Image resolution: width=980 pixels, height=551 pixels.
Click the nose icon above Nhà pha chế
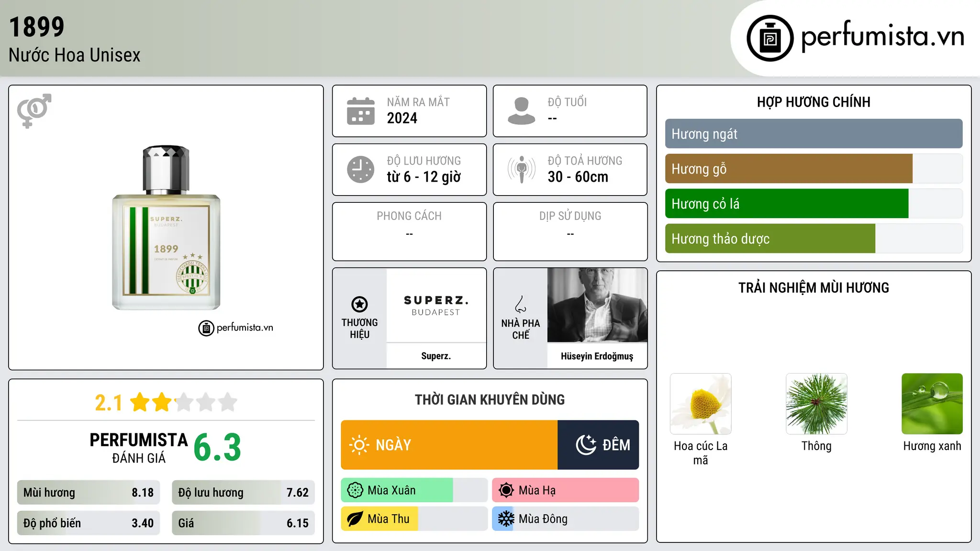(521, 304)
